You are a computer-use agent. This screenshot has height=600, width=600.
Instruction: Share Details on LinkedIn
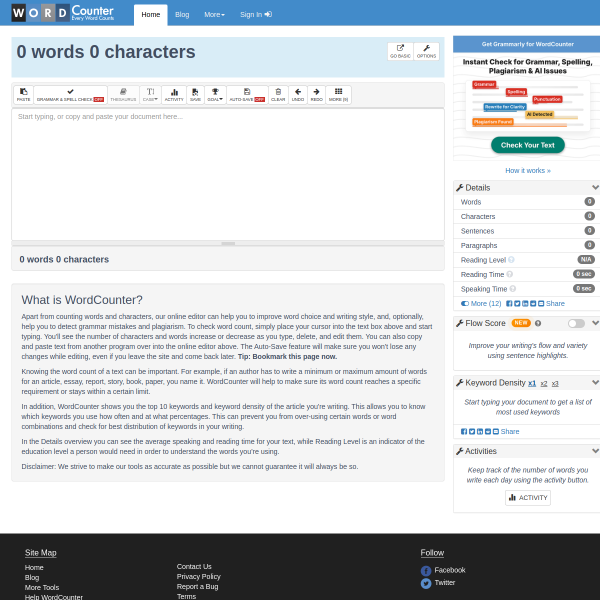click(525, 303)
